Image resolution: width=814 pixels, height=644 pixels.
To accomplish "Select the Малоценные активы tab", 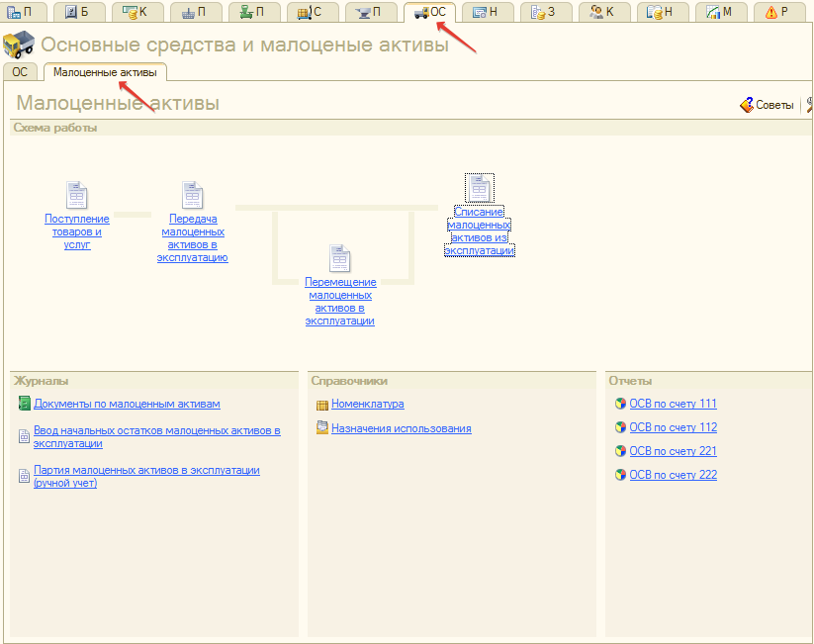I will pos(105,72).
